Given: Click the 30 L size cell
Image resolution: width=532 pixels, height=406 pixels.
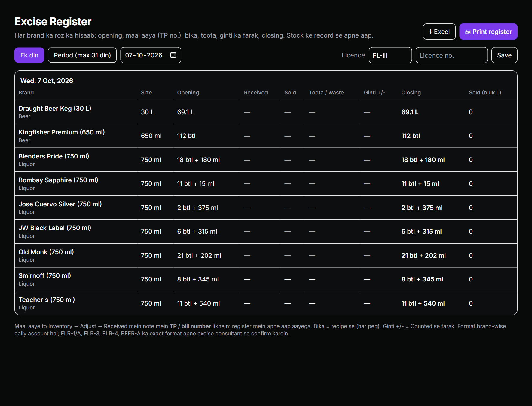Looking at the screenshot, I should [148, 112].
